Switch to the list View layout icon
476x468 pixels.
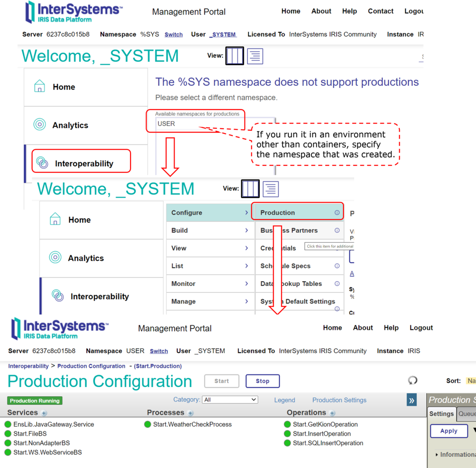coord(255,56)
